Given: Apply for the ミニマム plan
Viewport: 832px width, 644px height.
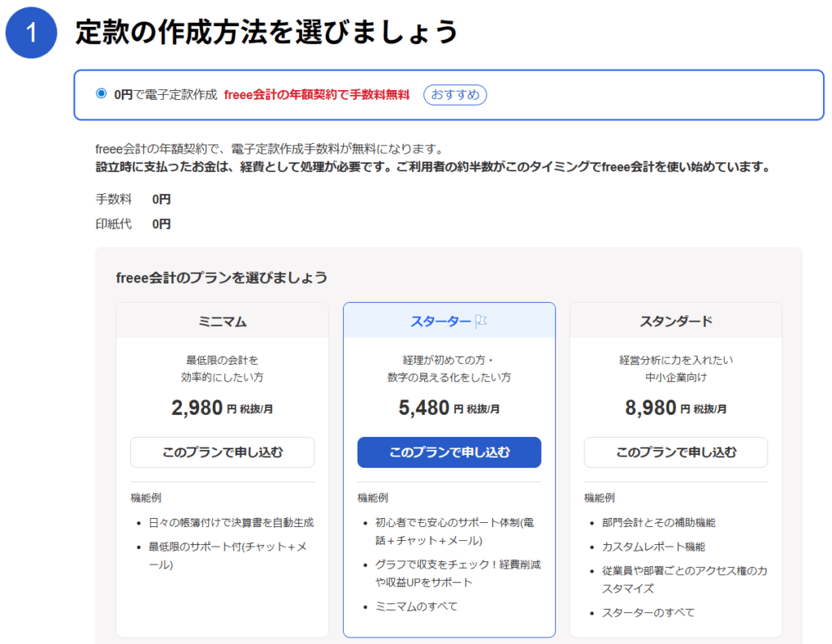Looking at the screenshot, I should [222, 452].
